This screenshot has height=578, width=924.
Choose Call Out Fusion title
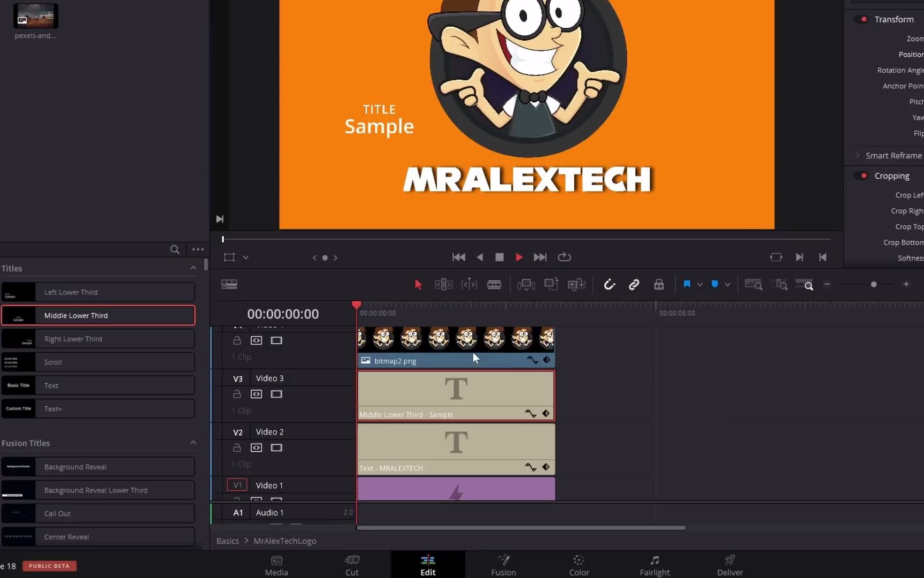point(98,513)
